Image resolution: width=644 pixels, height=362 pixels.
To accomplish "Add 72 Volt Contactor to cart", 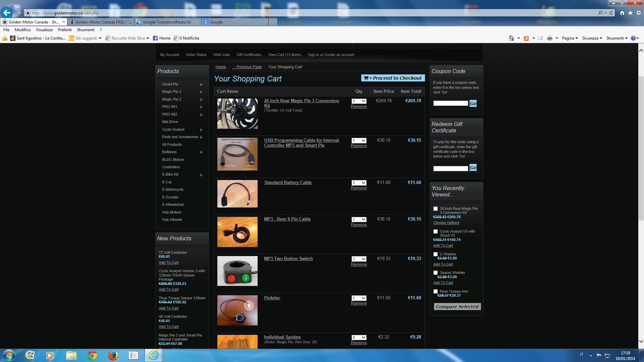I will 169,263.
